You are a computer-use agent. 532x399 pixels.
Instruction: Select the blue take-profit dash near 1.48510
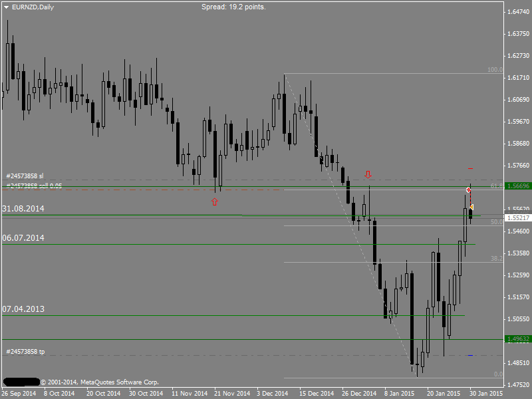point(470,355)
